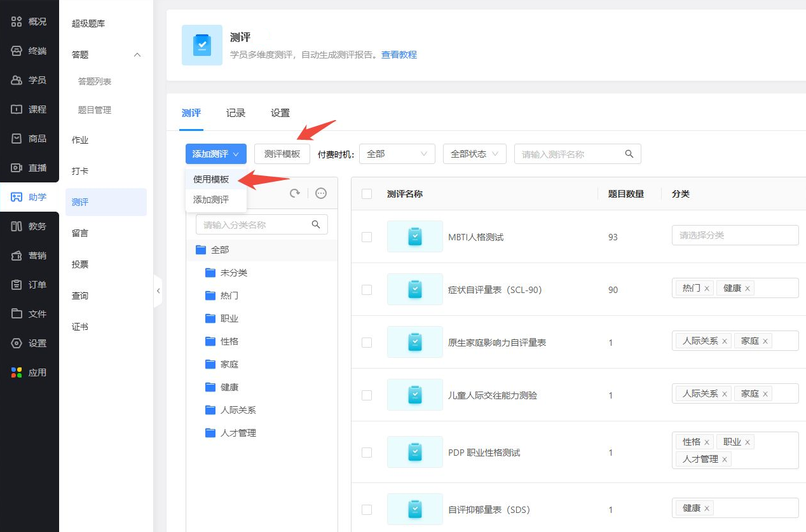Remove the 热门 tag from SCL-90 row
806x532 pixels.
coord(707,289)
